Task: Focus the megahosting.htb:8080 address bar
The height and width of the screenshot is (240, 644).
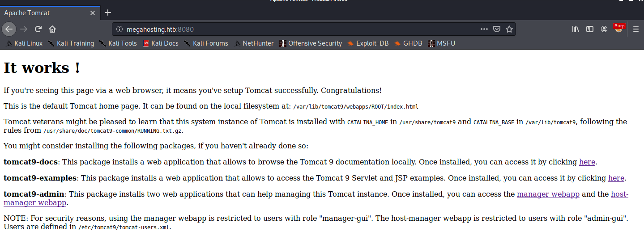Action: 295,29
